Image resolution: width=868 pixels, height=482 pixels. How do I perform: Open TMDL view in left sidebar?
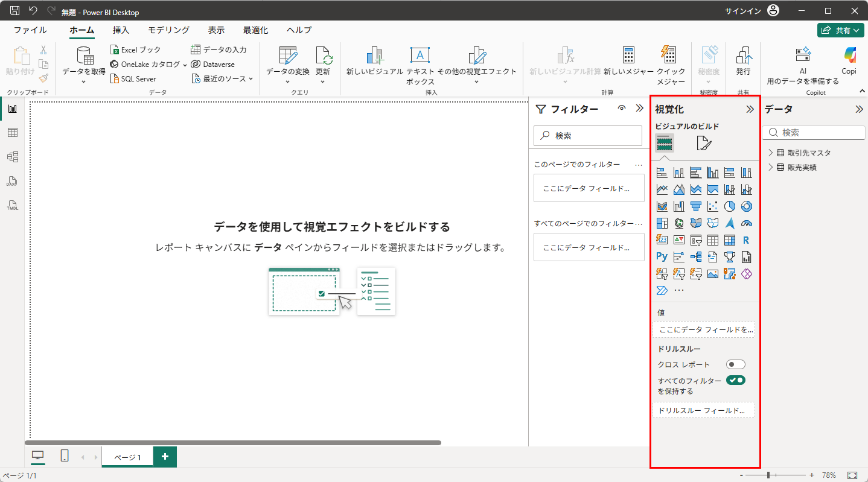pyautogui.click(x=12, y=205)
